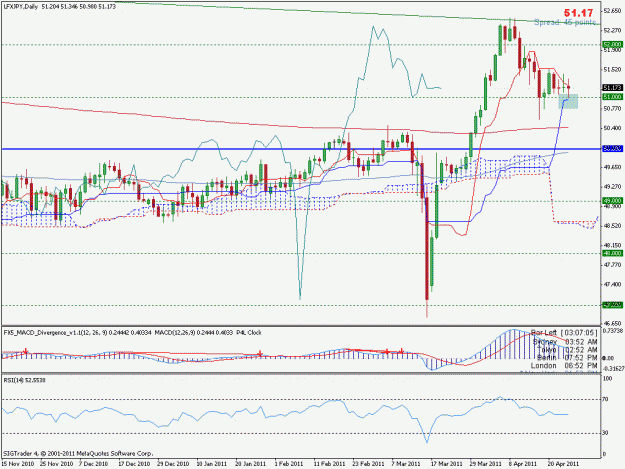Click the Sydney 03:52 AM clock line
Viewport: 625px width, 469px height.
point(565,342)
